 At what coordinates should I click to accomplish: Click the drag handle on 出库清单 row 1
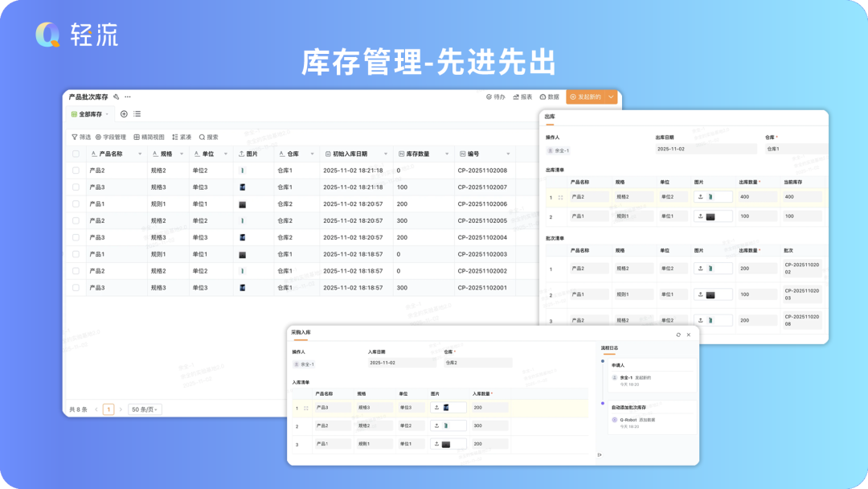[x=561, y=197]
